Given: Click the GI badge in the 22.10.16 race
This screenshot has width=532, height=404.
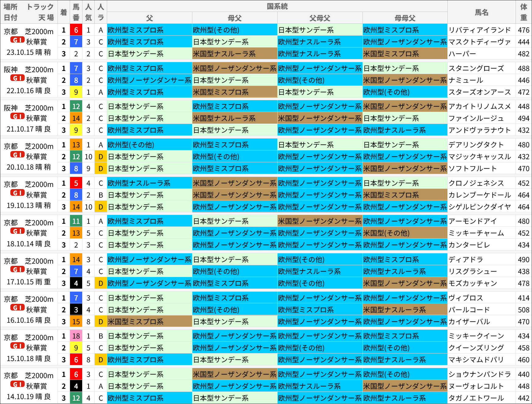Looking at the screenshot, I should pos(17,78).
